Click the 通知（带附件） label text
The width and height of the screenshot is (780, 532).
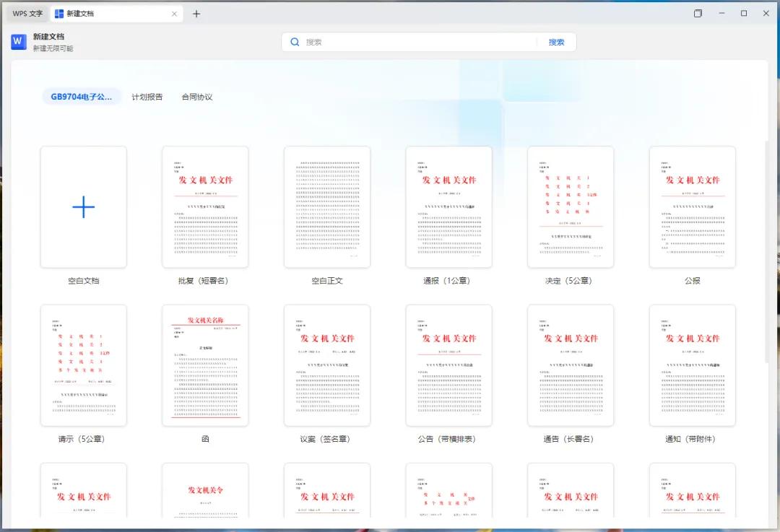click(x=690, y=439)
